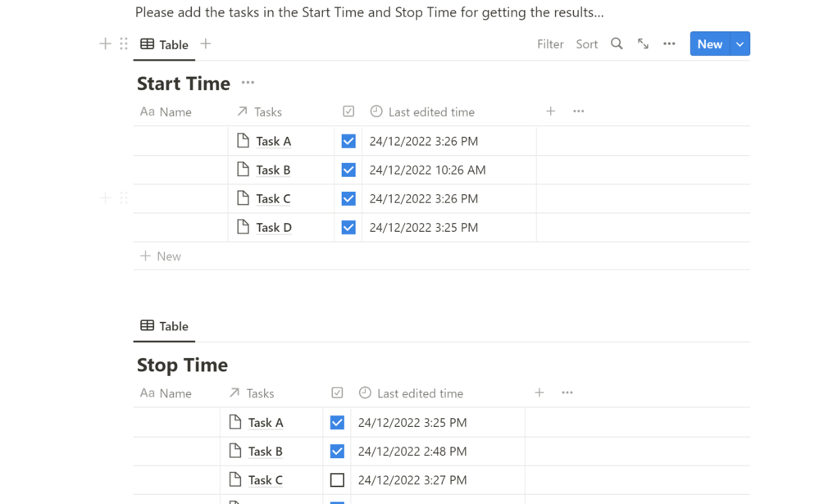Screen dimensions: 824x504
Task: Add a new view with plus beside Table tab
Action: tap(206, 44)
